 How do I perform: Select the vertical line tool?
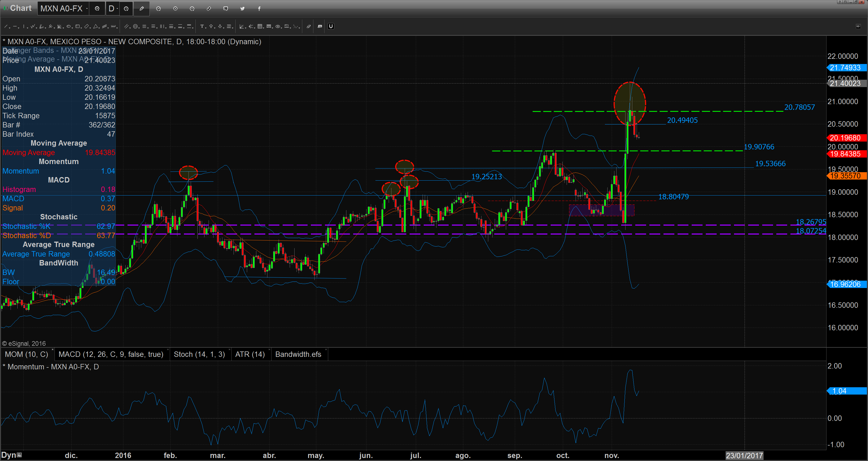pos(24,26)
